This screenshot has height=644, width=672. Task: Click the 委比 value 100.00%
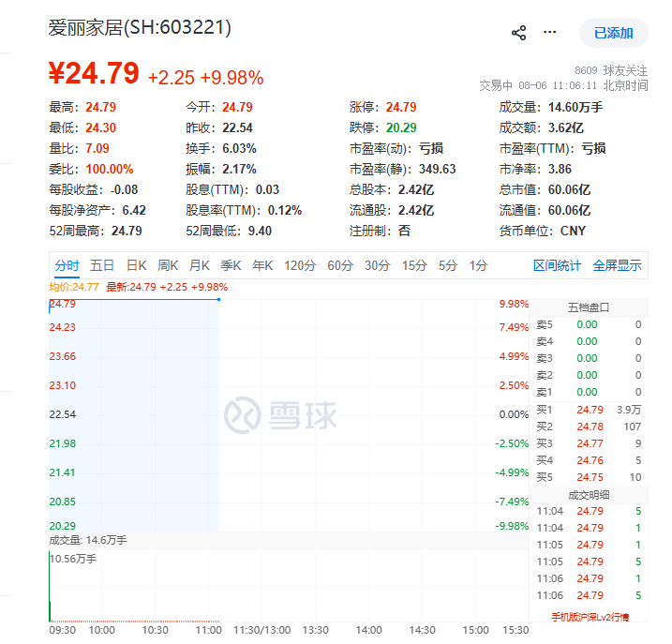(110, 169)
